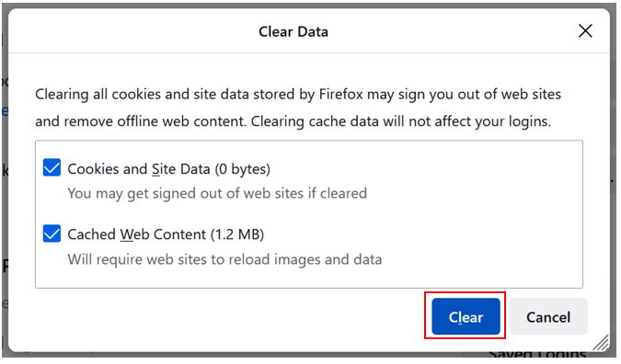Click blank footer area left of Clear button
Viewport: 621px width, 364px height.
coord(230,316)
